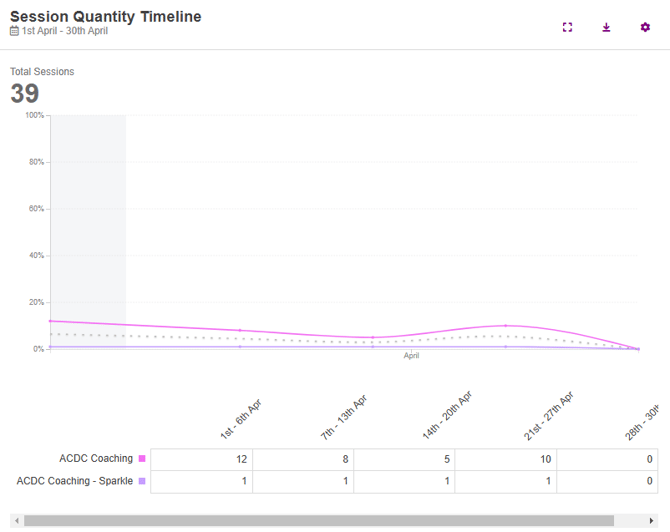This screenshot has width=670, height=532.
Task: Expand the chart to fullscreen
Action: click(x=567, y=27)
